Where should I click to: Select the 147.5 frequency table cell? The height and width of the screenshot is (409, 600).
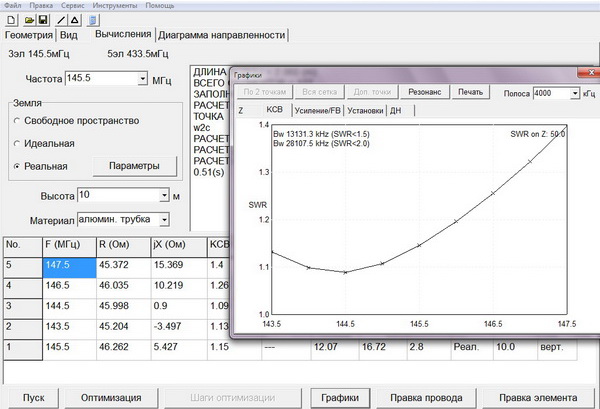coord(69,267)
